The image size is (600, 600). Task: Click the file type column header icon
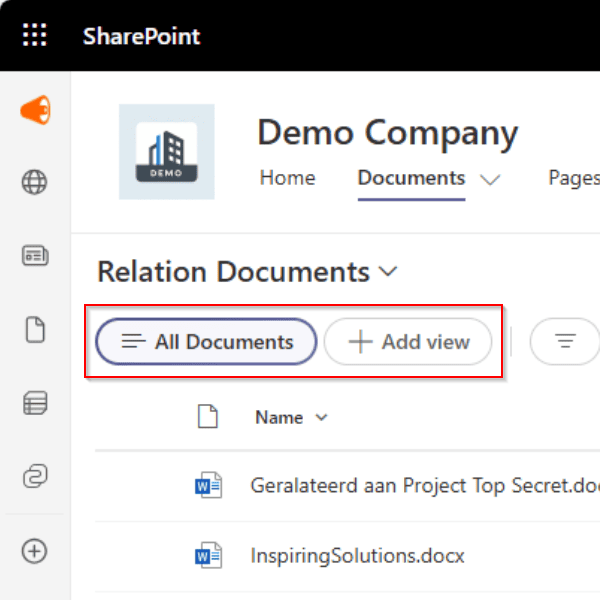pyautogui.click(x=207, y=417)
